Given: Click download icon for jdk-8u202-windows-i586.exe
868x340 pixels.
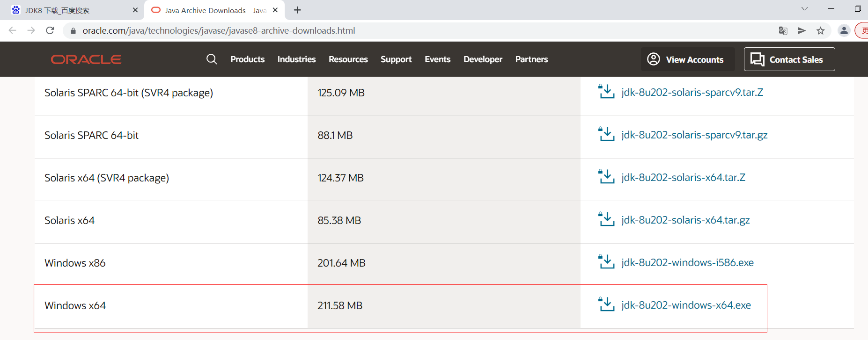Looking at the screenshot, I should pos(606,262).
